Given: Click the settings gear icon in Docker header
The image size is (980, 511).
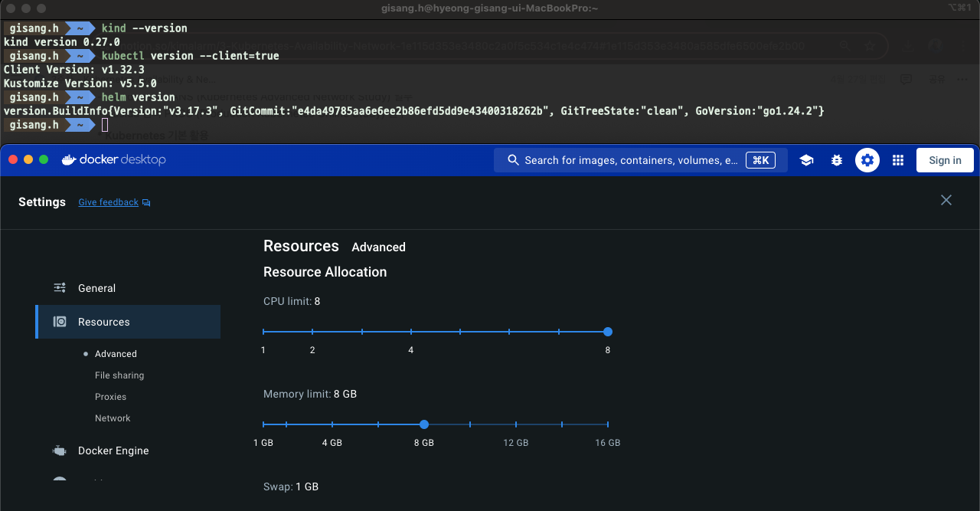Looking at the screenshot, I should 867,160.
